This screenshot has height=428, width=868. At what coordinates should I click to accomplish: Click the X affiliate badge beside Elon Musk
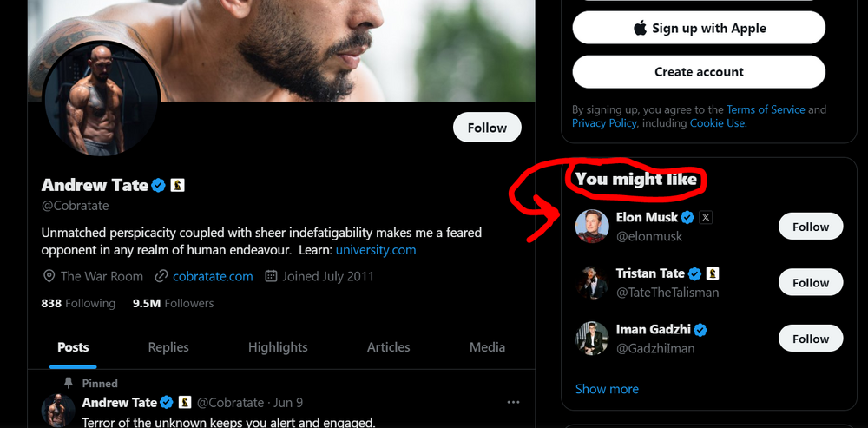coord(706,217)
